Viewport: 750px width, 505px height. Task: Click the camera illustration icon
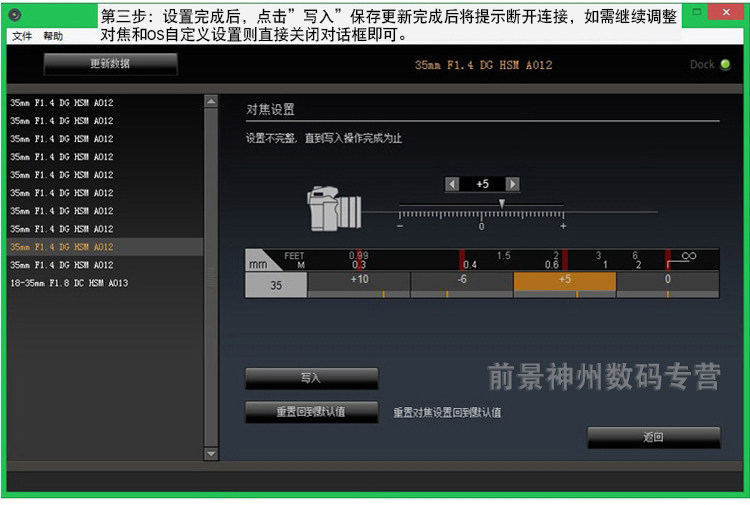coord(334,209)
